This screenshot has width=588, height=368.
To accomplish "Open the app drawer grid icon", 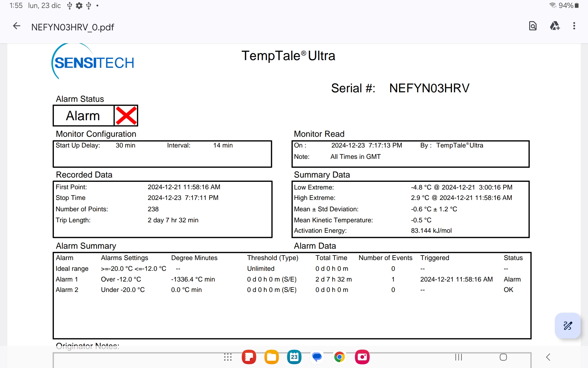I will pos(228,357).
